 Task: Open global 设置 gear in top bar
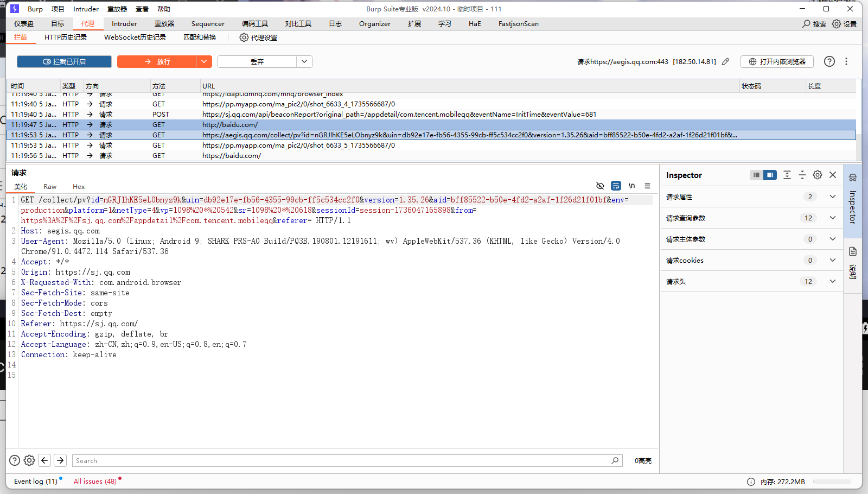pos(837,24)
